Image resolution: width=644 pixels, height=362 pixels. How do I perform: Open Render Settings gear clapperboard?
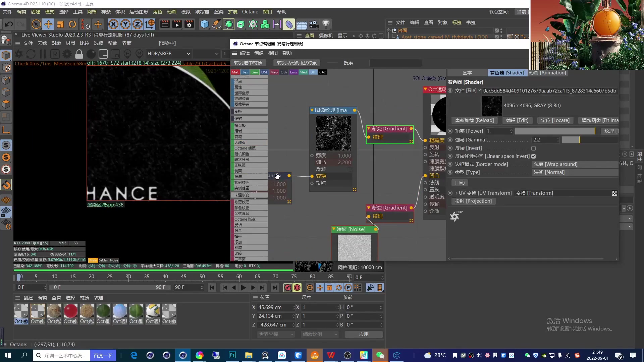coord(190,24)
